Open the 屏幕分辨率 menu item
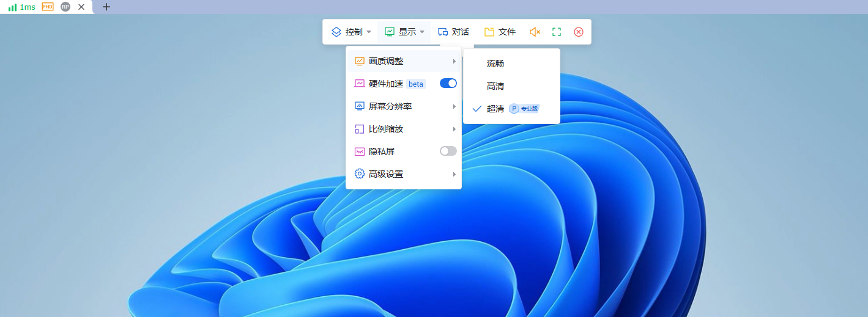This screenshot has height=317, width=868. point(404,106)
